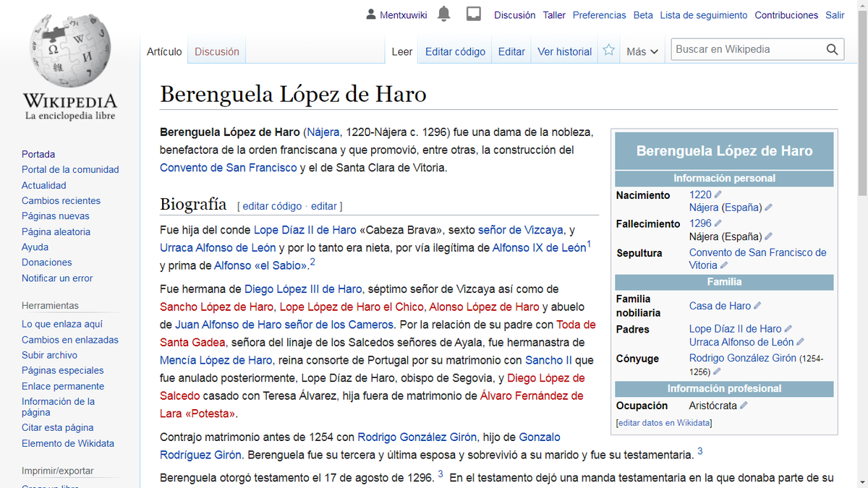This screenshot has height=488, width=868.
Task: Open Contribuciones link
Action: [x=786, y=14]
